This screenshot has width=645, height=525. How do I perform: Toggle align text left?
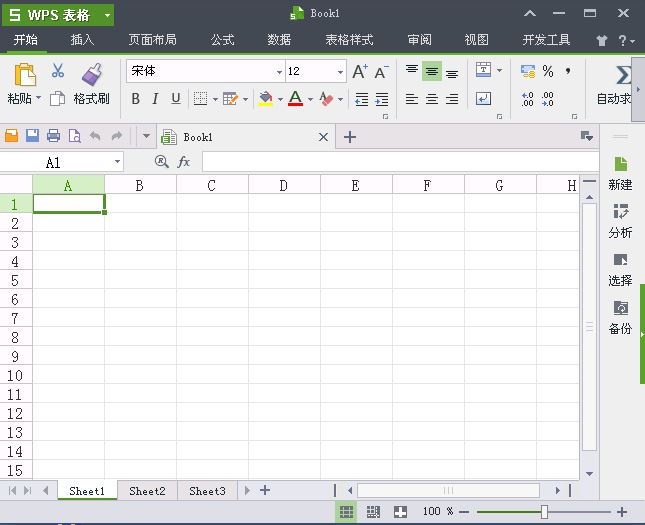pyautogui.click(x=412, y=99)
